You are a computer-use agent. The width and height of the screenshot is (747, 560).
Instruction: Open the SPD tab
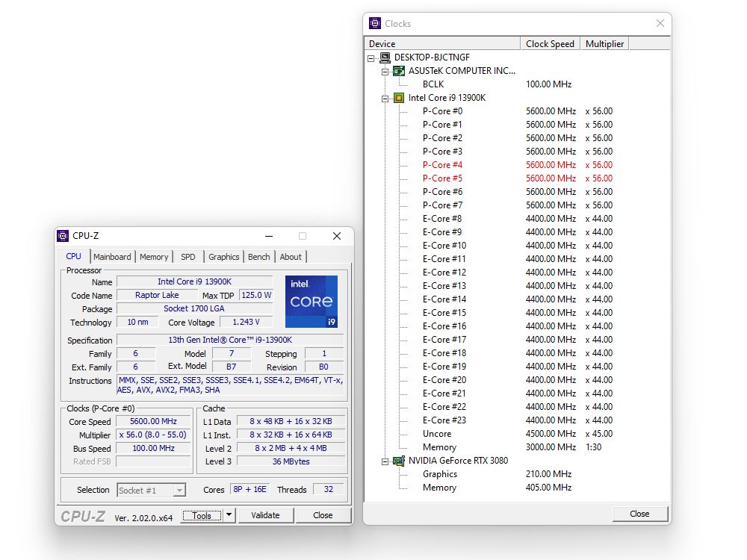click(x=188, y=257)
